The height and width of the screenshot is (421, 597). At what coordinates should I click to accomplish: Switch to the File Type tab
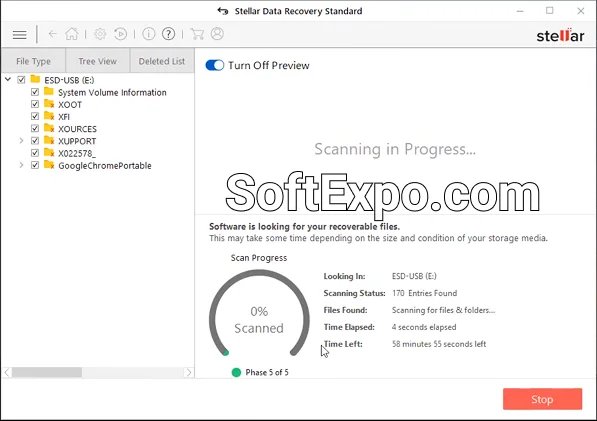(34, 61)
